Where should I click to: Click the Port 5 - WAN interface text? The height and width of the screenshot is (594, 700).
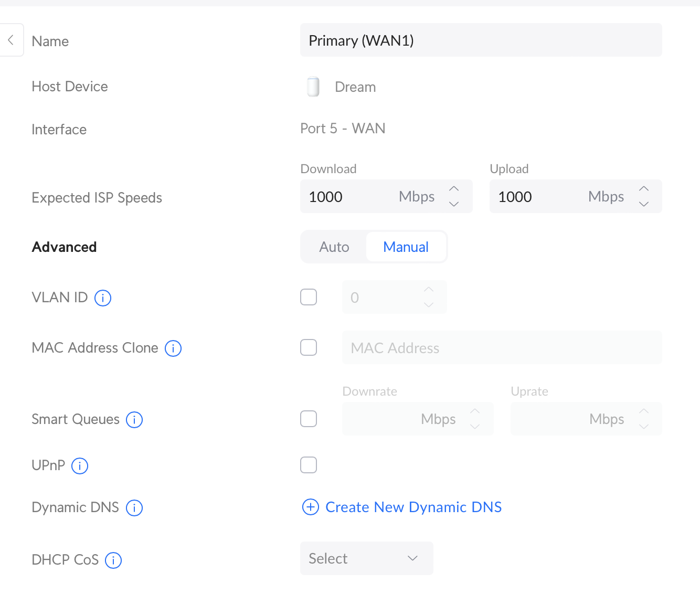pos(343,129)
